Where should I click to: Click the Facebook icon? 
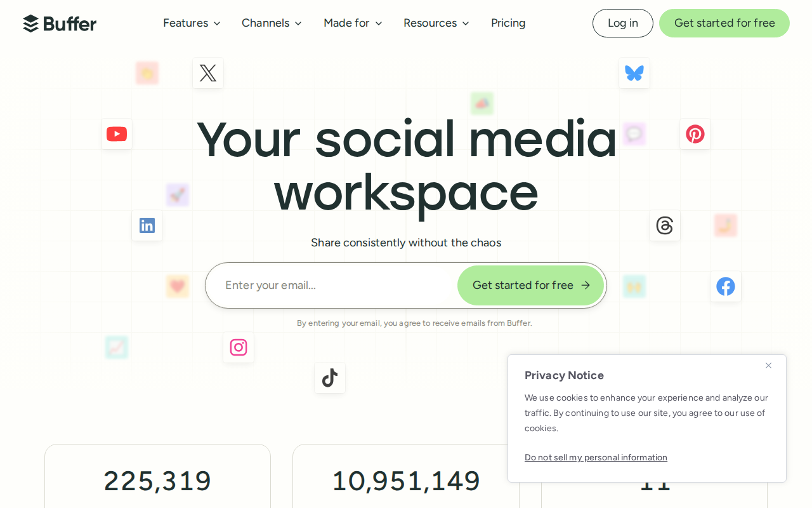click(x=725, y=286)
